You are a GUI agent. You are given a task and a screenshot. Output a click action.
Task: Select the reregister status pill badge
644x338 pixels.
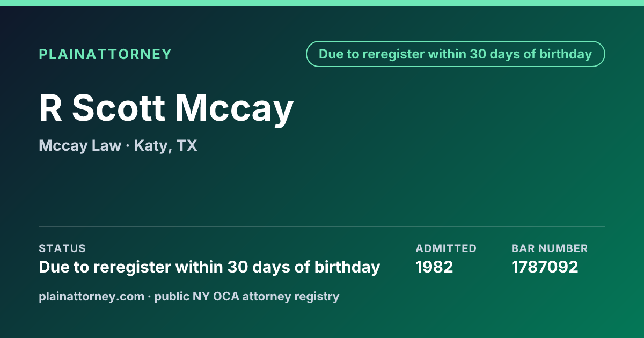click(456, 54)
